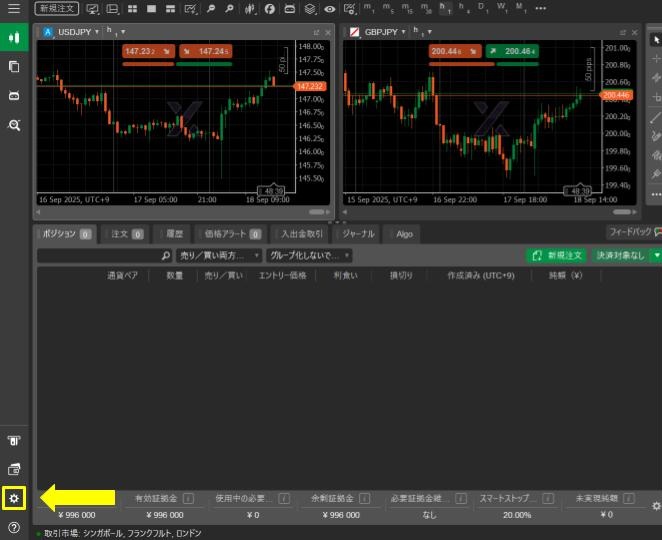This screenshot has height=540, width=662.
Task: Open the Analyze magnifier sidebar icon
Action: (x=14, y=125)
